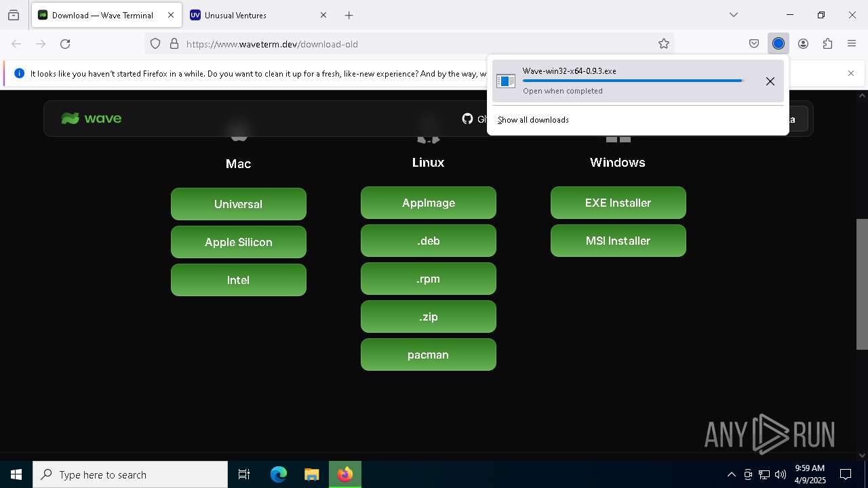Bookmark this page with star icon
This screenshot has width=868, height=488.
tap(664, 44)
